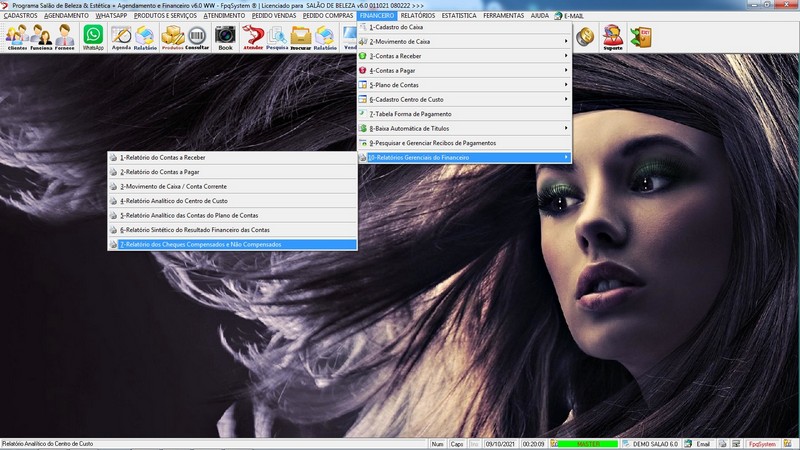800x450 pixels.
Task: Open the E-MAIL menu item
Action: 569,16
